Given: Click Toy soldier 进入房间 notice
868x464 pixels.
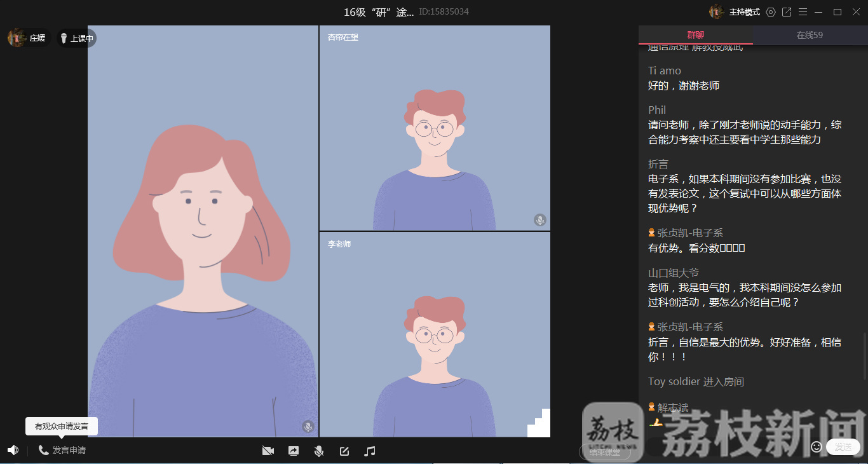Looking at the screenshot, I should (696, 381).
